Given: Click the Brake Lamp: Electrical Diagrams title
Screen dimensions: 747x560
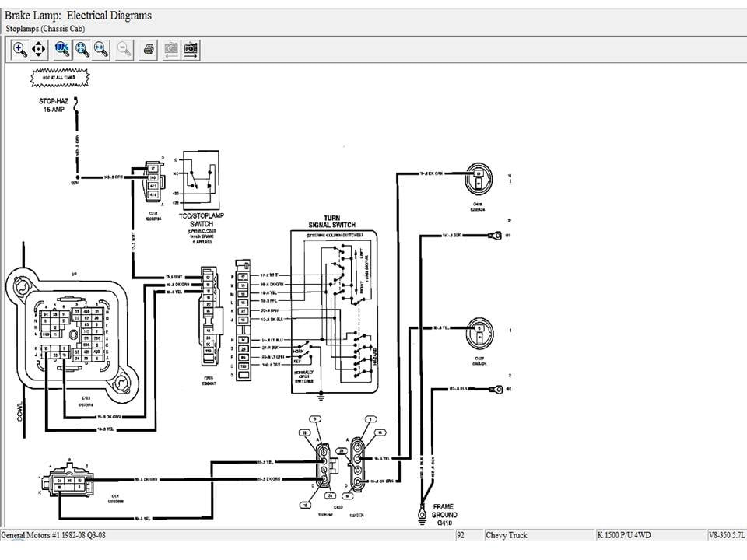Looking at the screenshot, I should pos(78,16).
